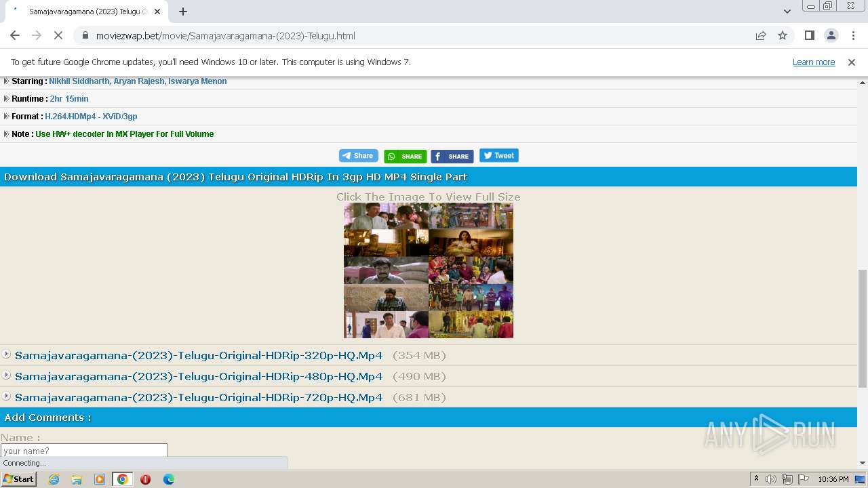Click the arrow bullet beside 720p link
This screenshot has width=868, height=488.
[x=7, y=396]
